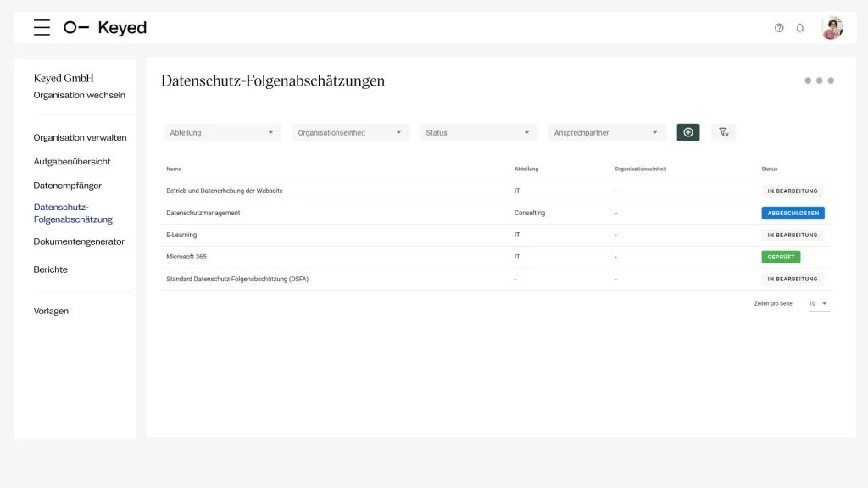Open Vorlagen in sidebar
Viewport: 868px width, 488px height.
click(51, 311)
